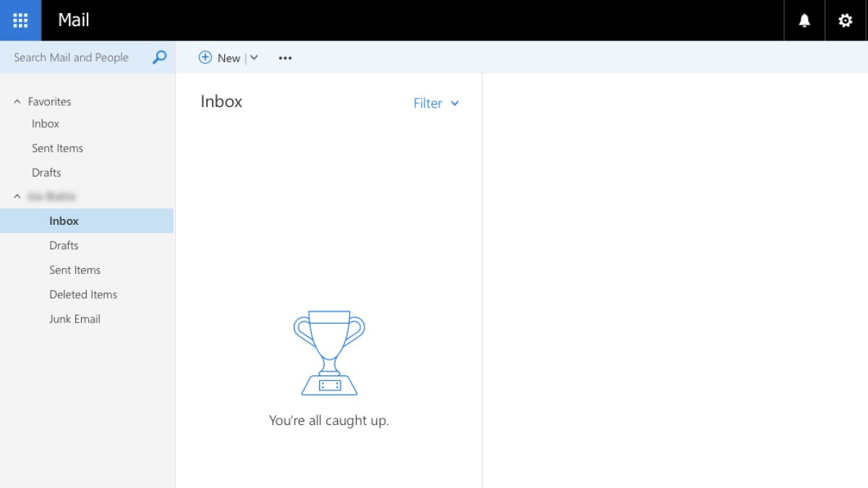The height and width of the screenshot is (488, 868).
Task: Click the plus icon beside New
Action: (205, 58)
